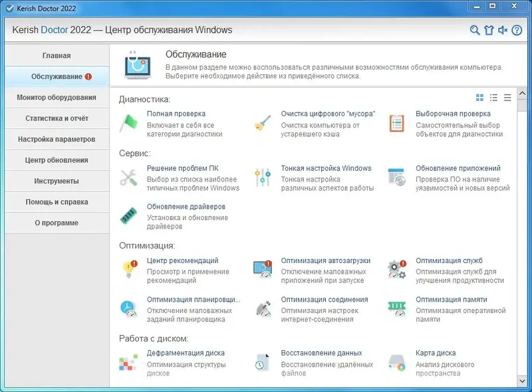Click description 'Анализ дискового пространства'
532x392 pixels.
click(x=445, y=369)
